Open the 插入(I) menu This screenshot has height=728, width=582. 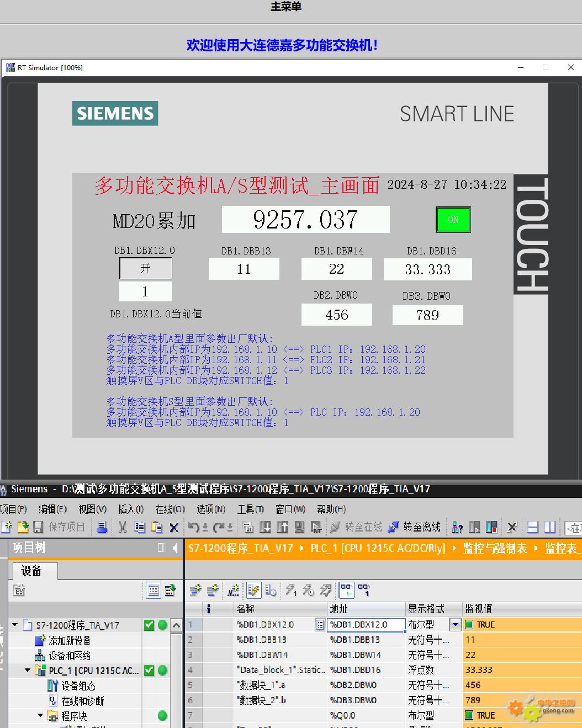(131, 509)
